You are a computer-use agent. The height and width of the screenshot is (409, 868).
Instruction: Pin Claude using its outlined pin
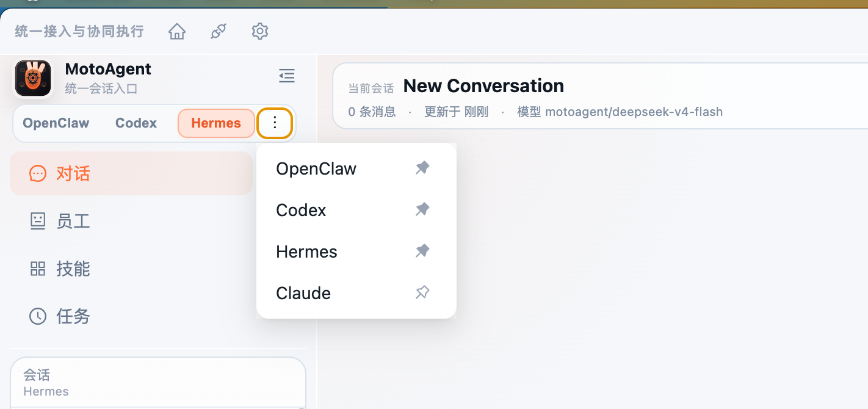(x=422, y=292)
